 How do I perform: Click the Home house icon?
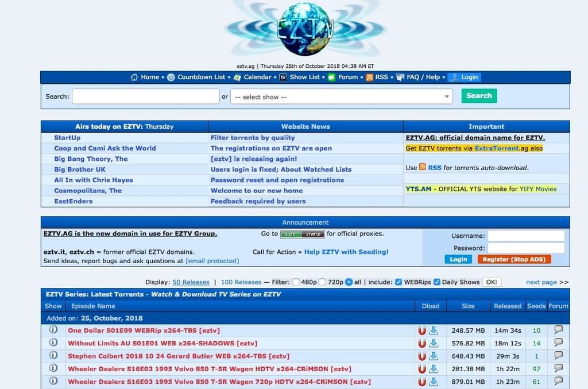point(134,77)
